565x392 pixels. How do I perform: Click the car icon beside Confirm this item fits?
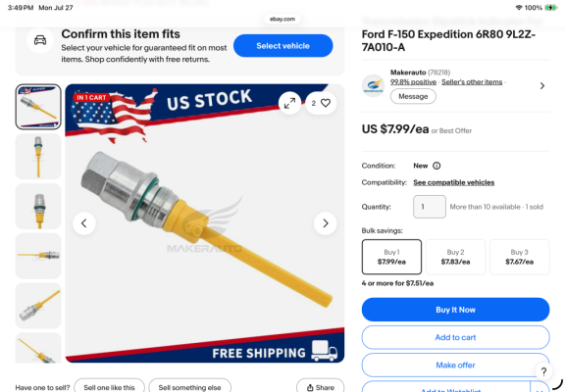(x=40, y=40)
